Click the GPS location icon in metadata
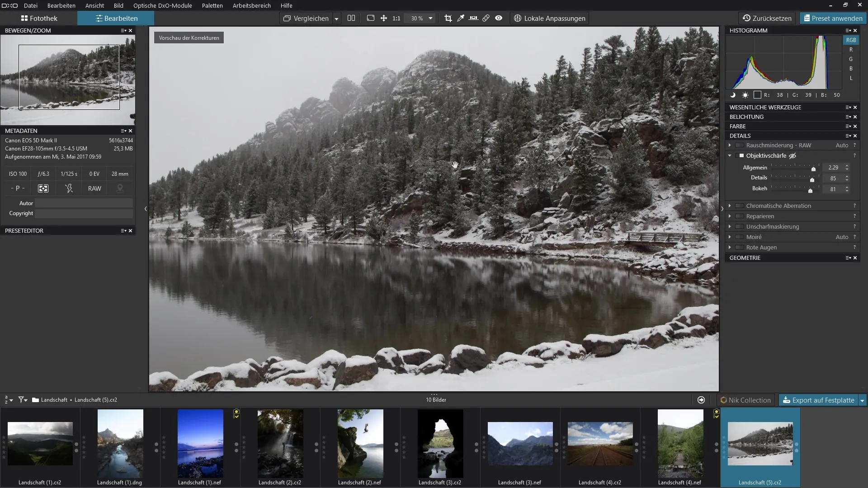The height and width of the screenshot is (488, 868). pos(120,188)
